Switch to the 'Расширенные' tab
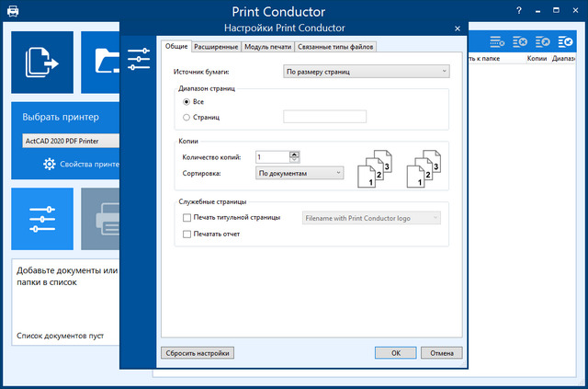 pos(216,47)
